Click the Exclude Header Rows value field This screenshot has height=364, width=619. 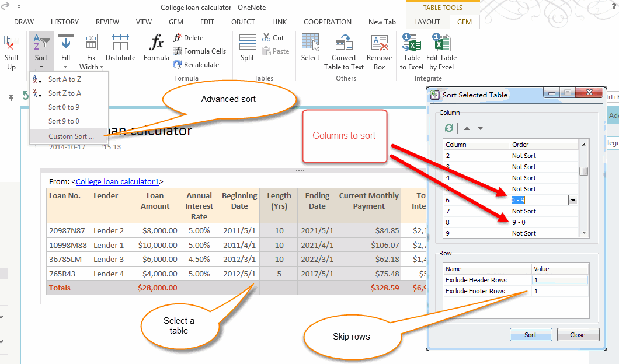click(x=559, y=280)
